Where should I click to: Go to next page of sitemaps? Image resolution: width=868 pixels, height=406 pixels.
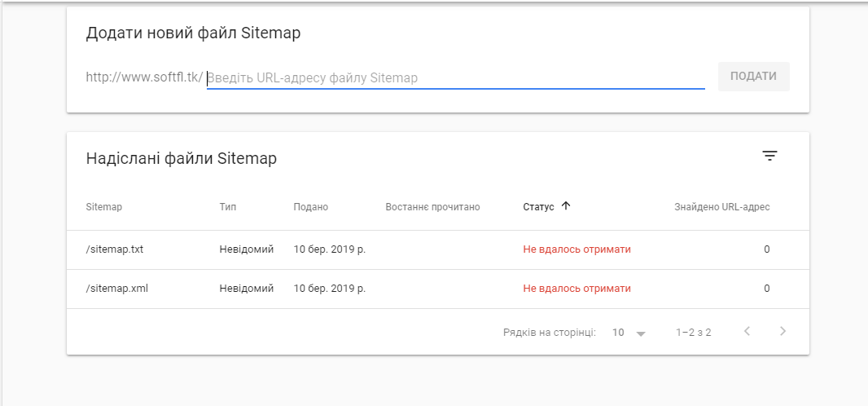[x=783, y=331]
